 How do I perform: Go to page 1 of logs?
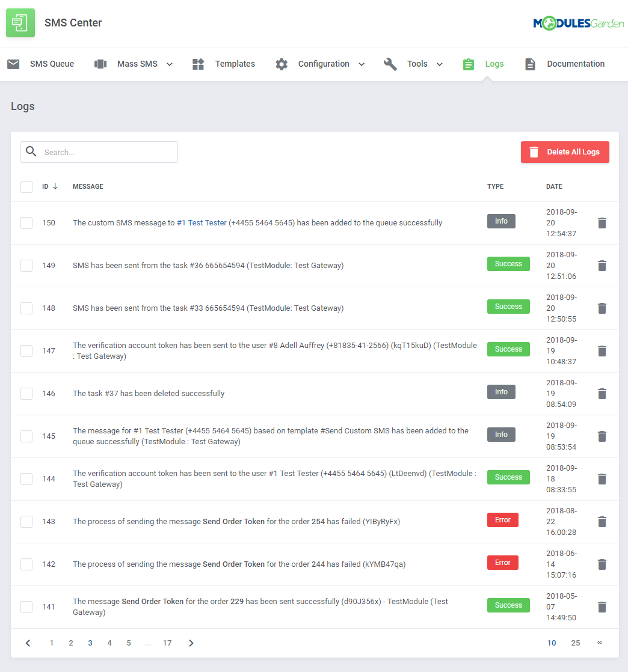tap(52, 643)
